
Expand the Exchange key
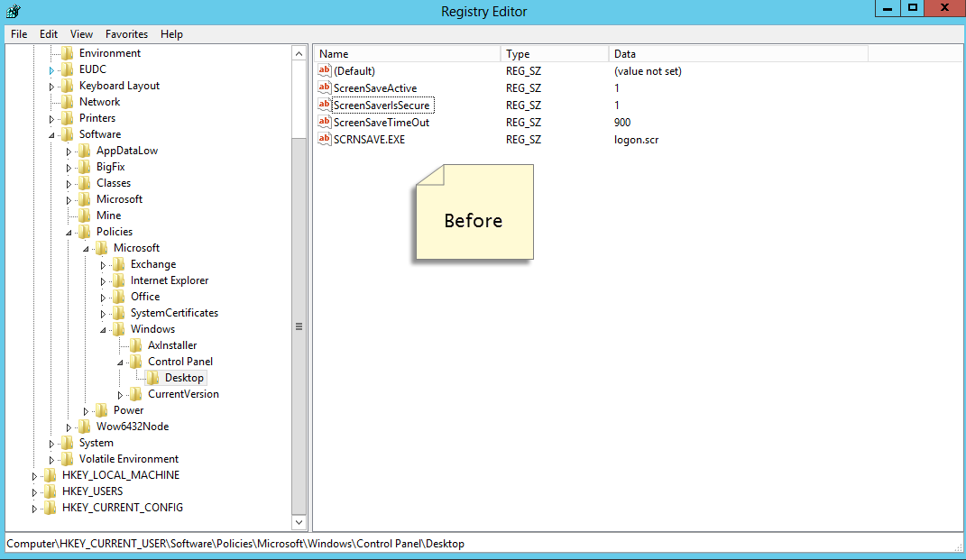[102, 264]
